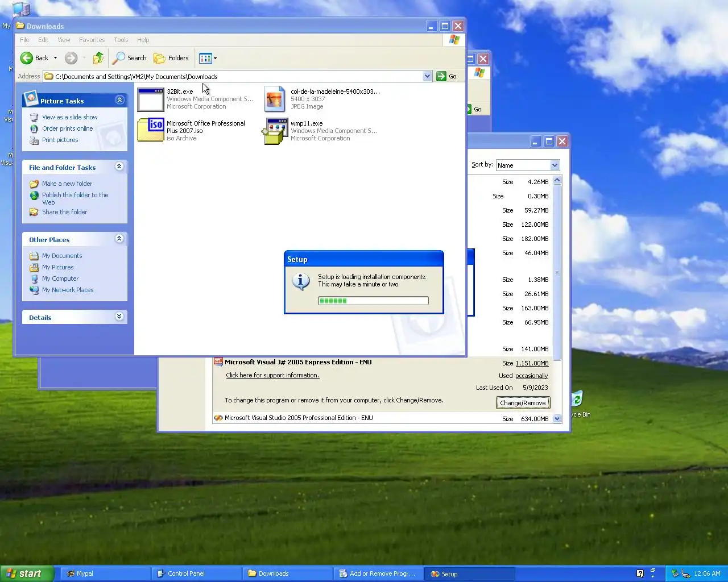Open the View menu

pyautogui.click(x=64, y=40)
